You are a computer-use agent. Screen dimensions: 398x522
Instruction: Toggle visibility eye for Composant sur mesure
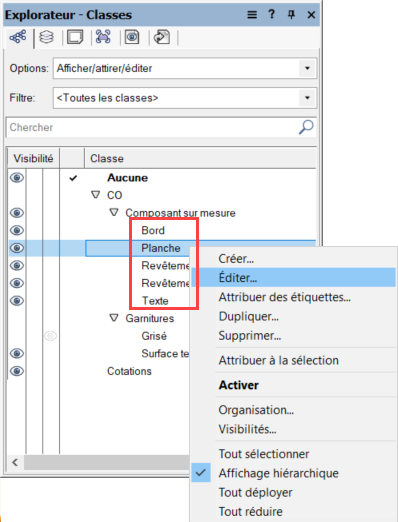(x=17, y=213)
